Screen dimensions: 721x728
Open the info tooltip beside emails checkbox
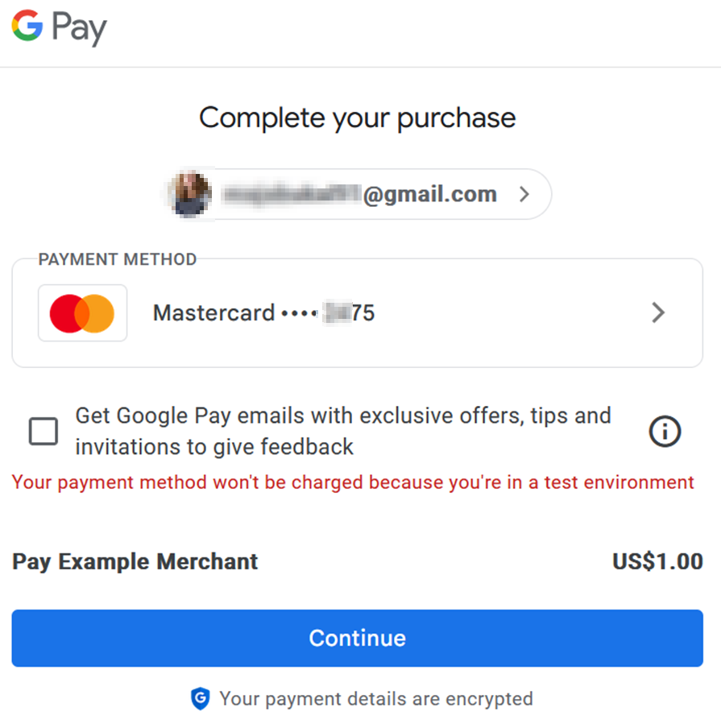coord(664,432)
